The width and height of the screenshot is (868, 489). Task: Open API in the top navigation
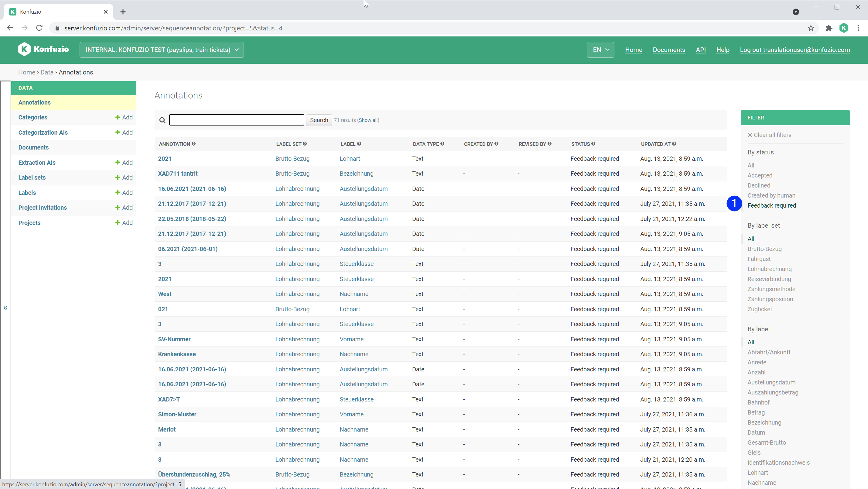click(701, 50)
